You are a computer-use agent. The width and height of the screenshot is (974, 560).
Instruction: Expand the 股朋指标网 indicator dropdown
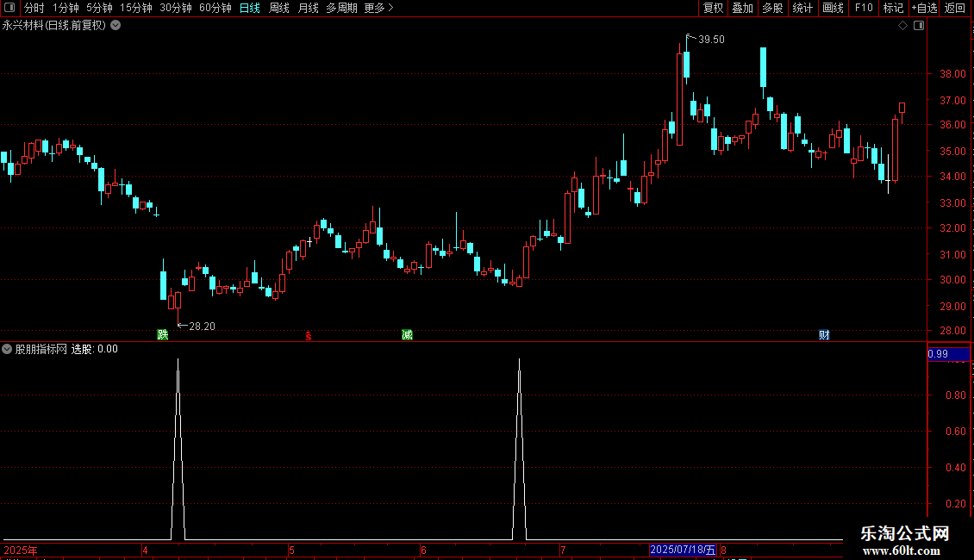click(7, 349)
